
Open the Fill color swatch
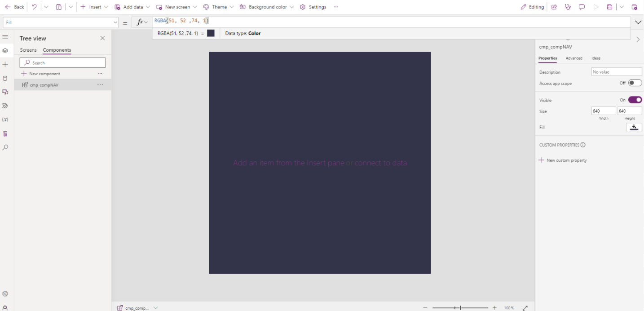tap(634, 127)
